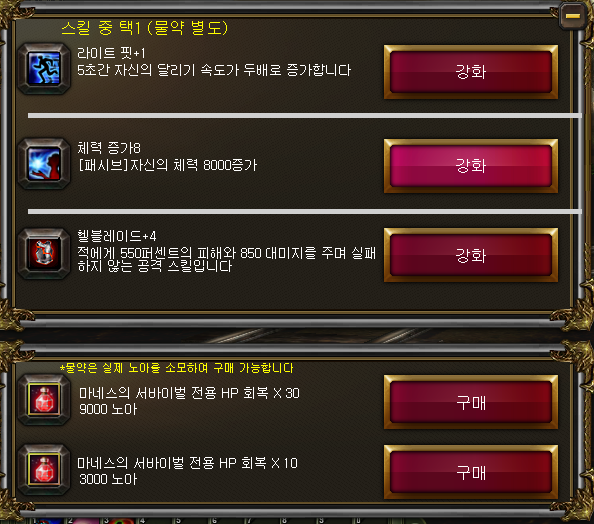Screen dimensions: 594x524
Task: Buy the 3000 노아 potion pack
Action: tap(471, 472)
